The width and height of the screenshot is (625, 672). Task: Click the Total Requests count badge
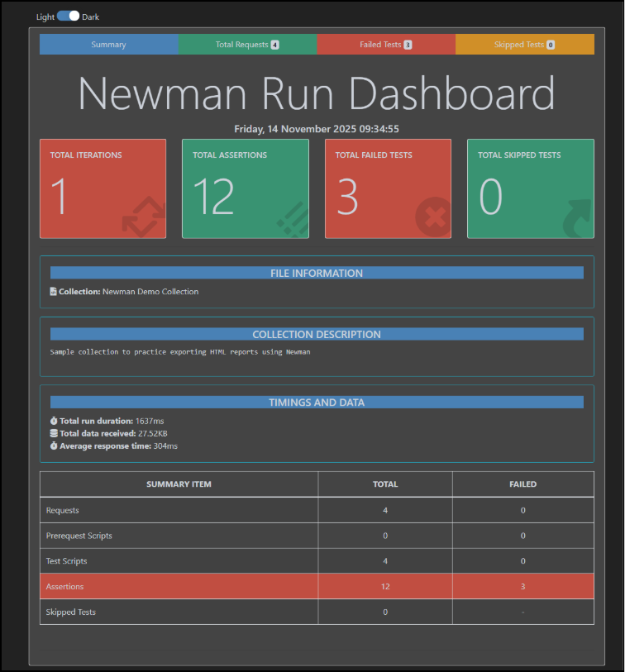[x=274, y=45]
